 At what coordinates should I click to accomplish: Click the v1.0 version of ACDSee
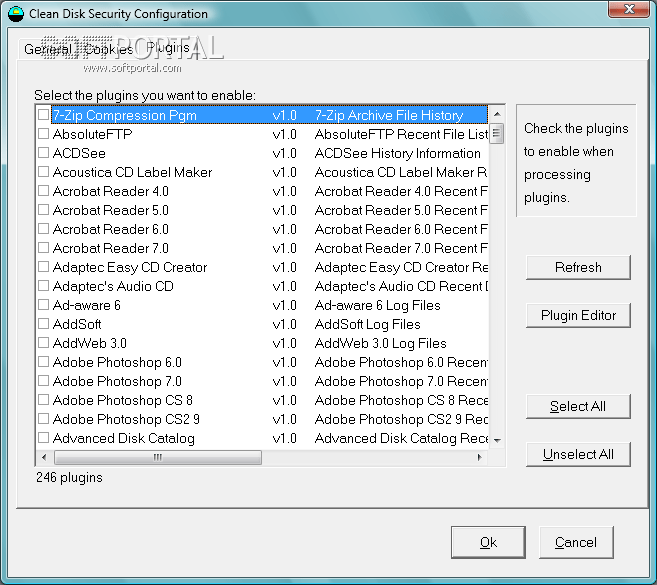pyautogui.click(x=285, y=153)
